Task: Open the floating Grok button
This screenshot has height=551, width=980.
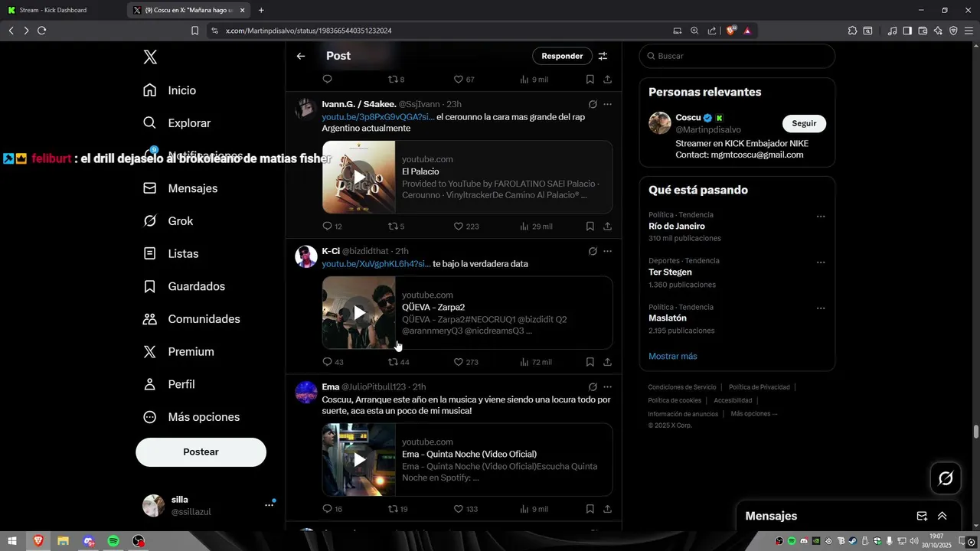Action: pyautogui.click(x=946, y=479)
